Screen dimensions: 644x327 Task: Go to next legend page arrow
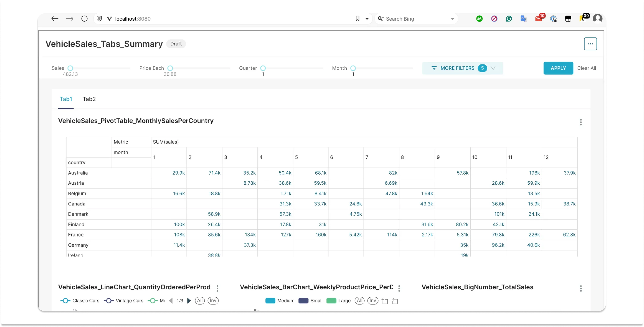click(x=189, y=300)
